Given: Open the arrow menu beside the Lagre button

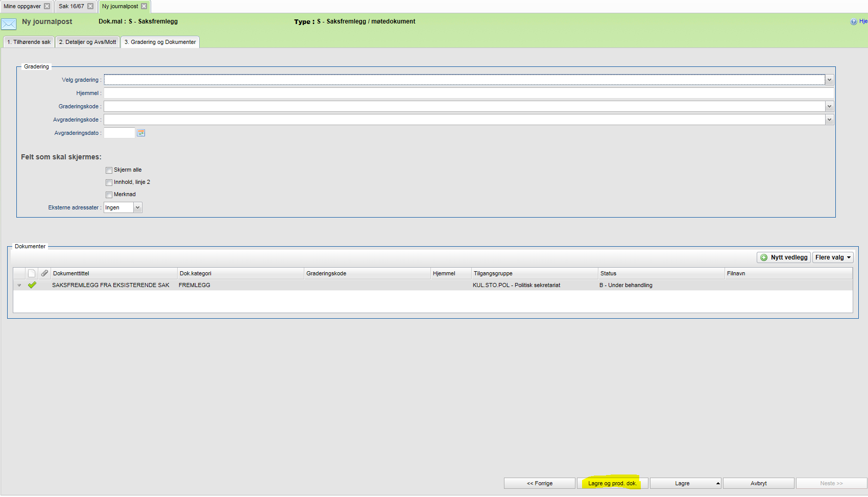Looking at the screenshot, I should click(x=717, y=483).
